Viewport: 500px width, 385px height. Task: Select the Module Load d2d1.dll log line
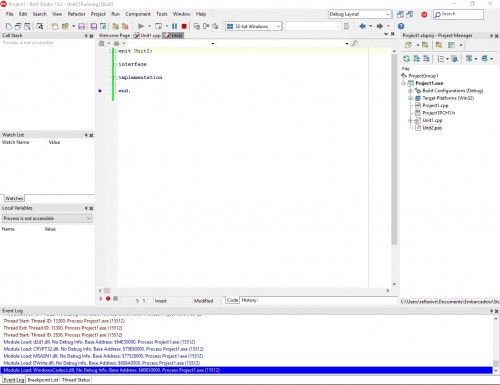99,342
